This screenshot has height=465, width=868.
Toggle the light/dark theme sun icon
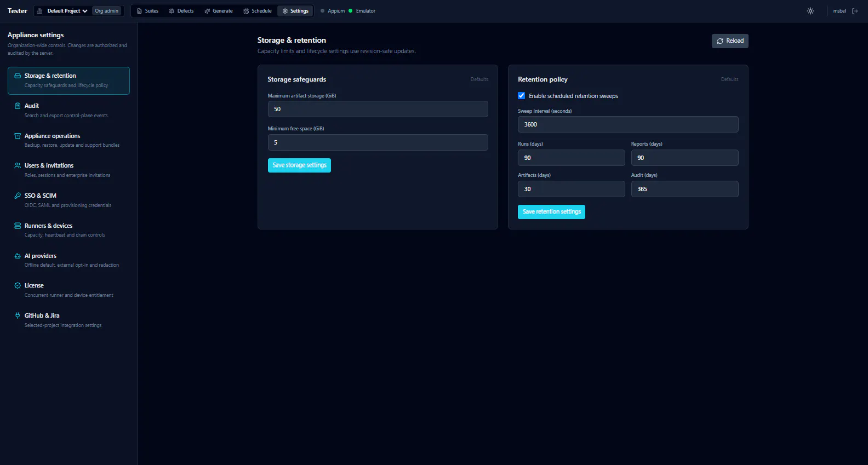[x=810, y=11]
